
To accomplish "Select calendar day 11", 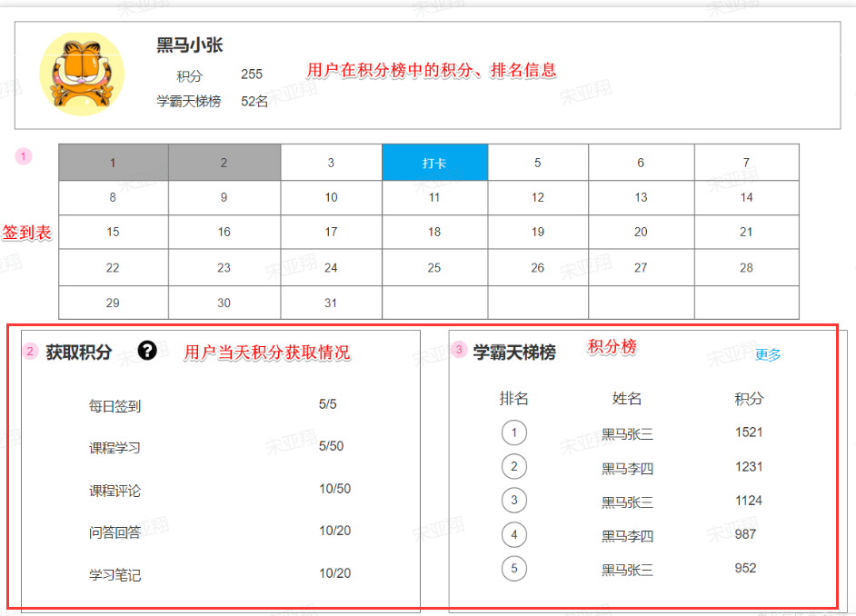I will click(434, 197).
